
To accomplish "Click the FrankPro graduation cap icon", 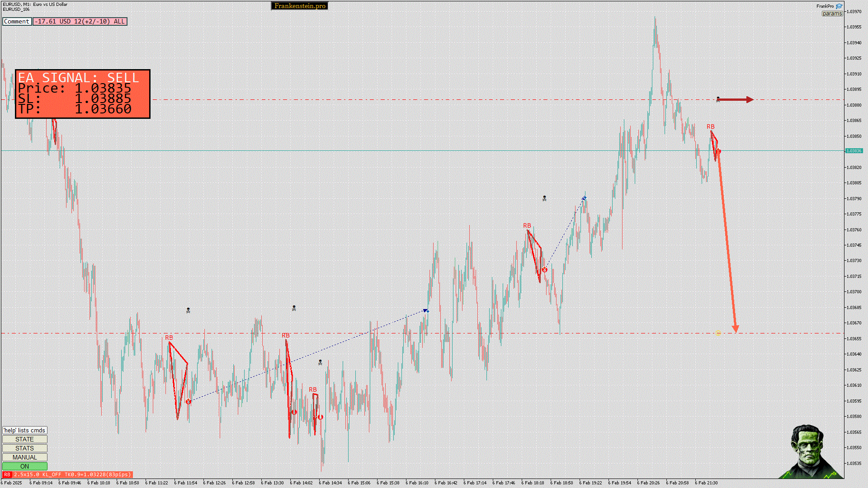I will [839, 6].
